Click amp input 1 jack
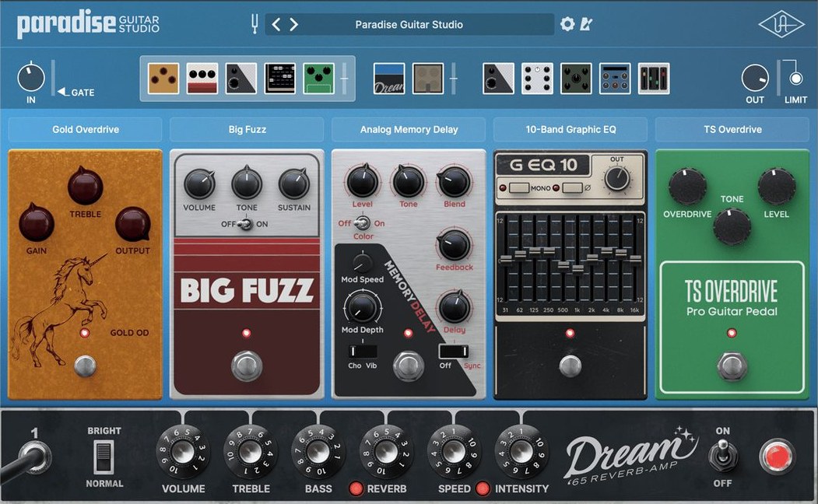The height and width of the screenshot is (504, 818). (34, 456)
